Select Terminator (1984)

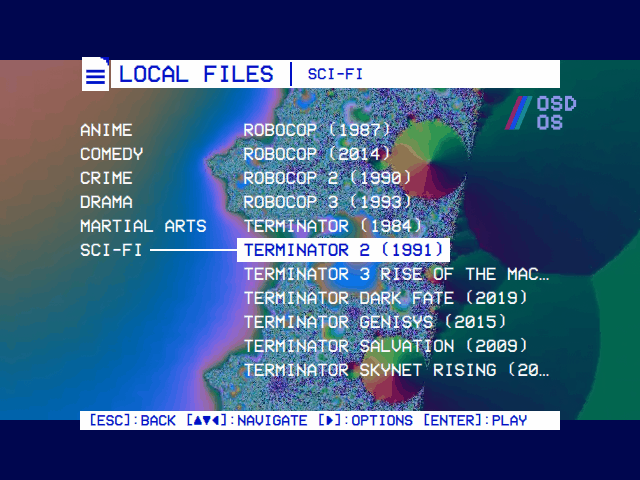[333, 226]
